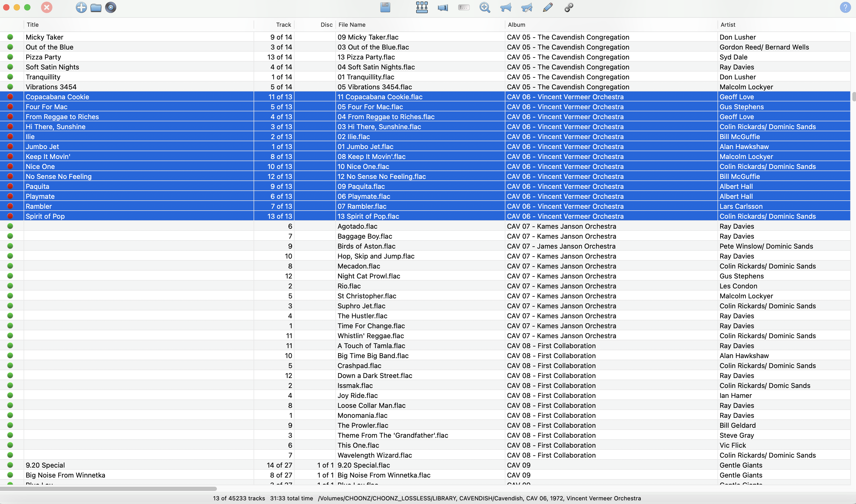856x504 pixels.
Task: Click the track renumber icon showing number 1
Action: (x=443, y=8)
